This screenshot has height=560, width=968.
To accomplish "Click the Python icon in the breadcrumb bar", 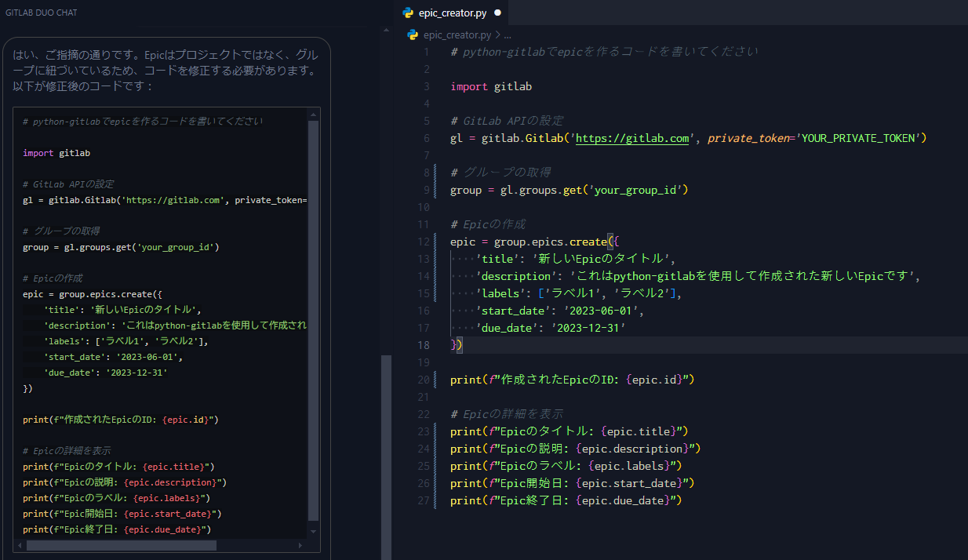I will [x=413, y=35].
